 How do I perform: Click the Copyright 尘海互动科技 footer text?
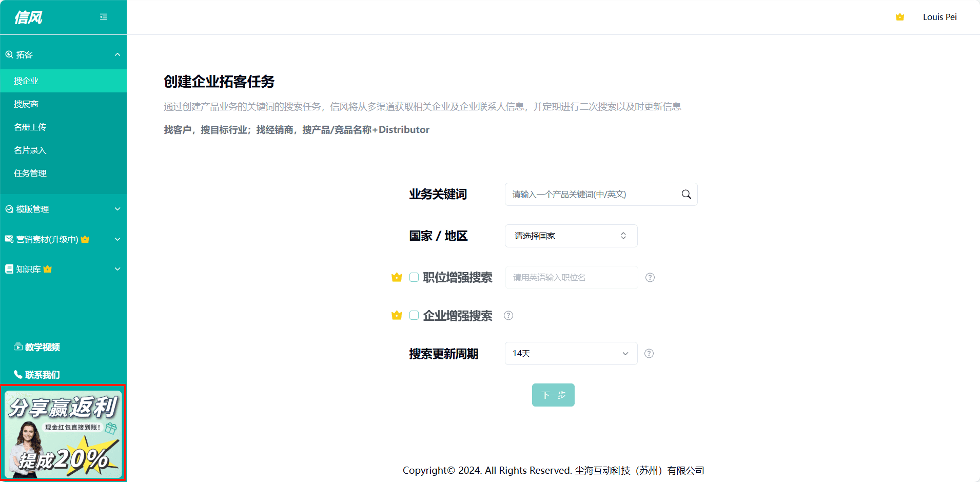click(553, 470)
